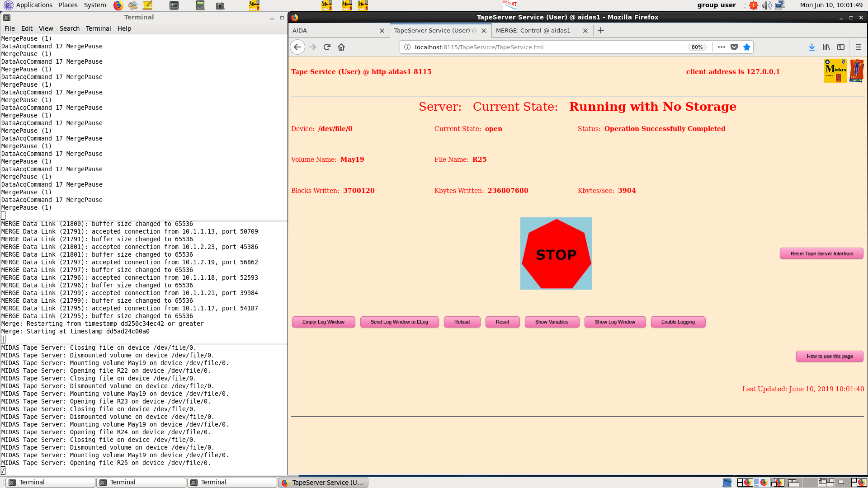
Task: Click the Midas logo icon
Action: (835, 71)
